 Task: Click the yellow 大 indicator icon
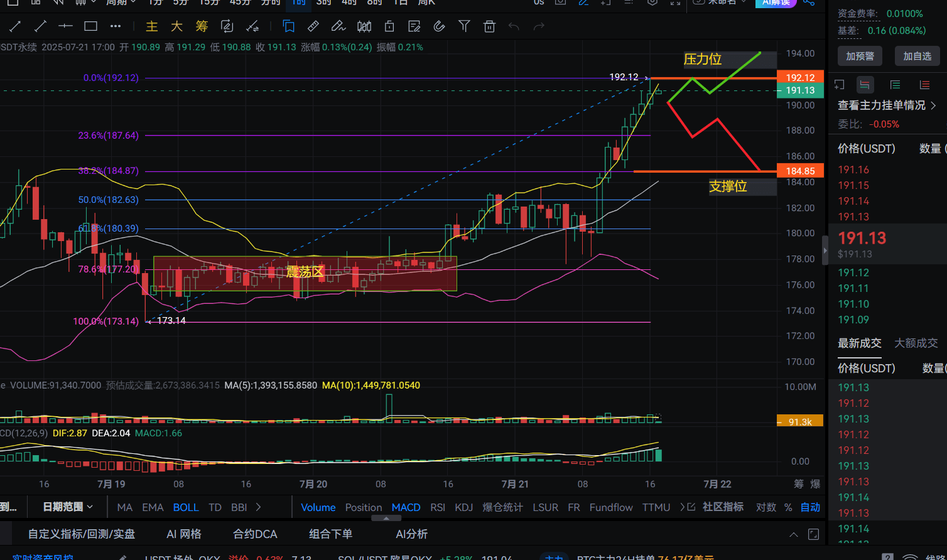point(176,26)
